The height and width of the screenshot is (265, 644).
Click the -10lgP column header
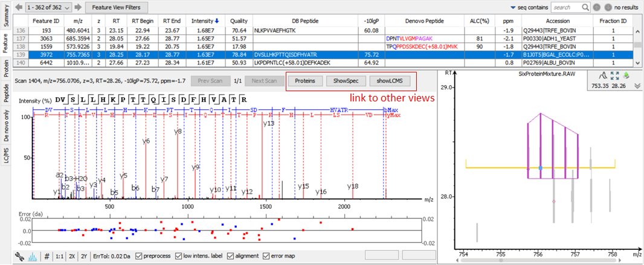[372, 21]
